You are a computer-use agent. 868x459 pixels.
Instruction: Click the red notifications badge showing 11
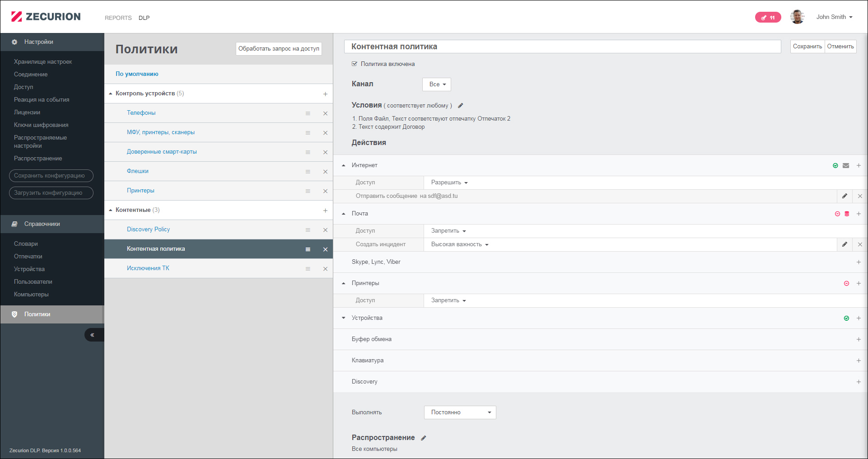(768, 18)
